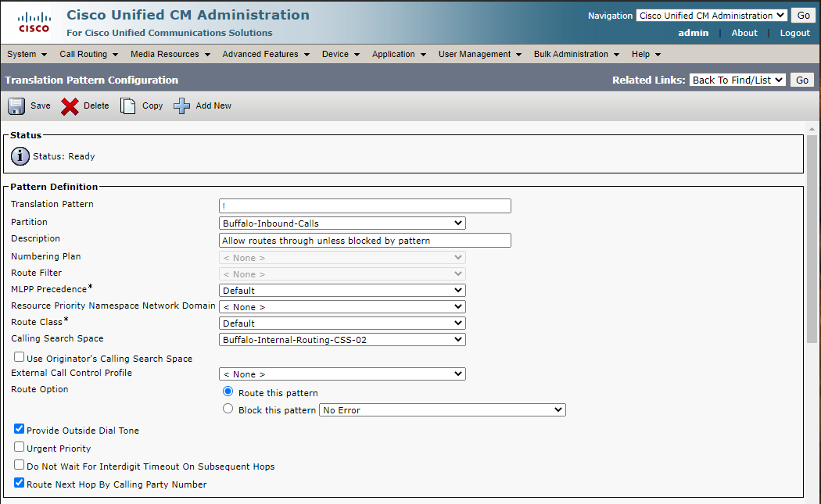Uncheck Provide Outside Dial Tone
The height and width of the screenshot is (504, 821).
coord(20,429)
